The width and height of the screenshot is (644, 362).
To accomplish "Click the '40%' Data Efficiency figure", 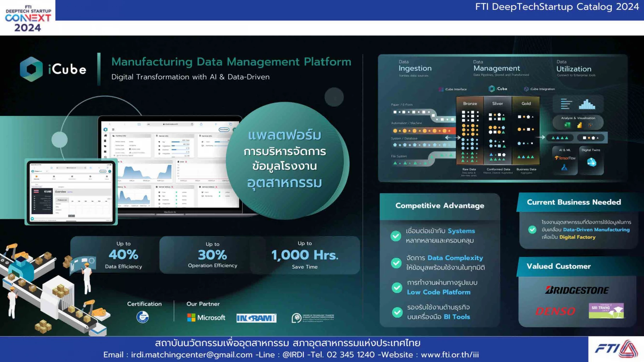I will coord(123,255).
